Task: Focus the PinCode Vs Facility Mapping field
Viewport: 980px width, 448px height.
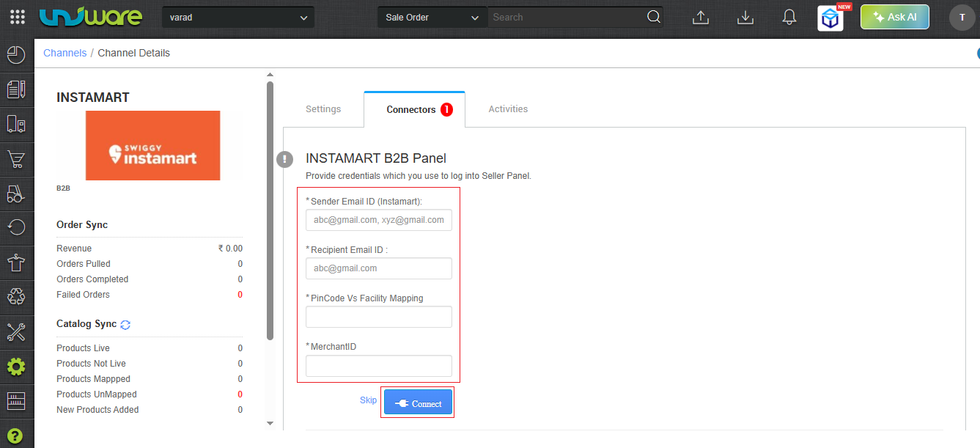Action: (x=379, y=317)
